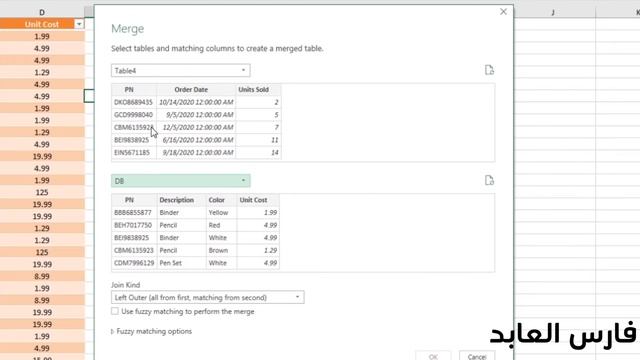Click the OK button
The height and width of the screenshot is (360, 640).
433,356
